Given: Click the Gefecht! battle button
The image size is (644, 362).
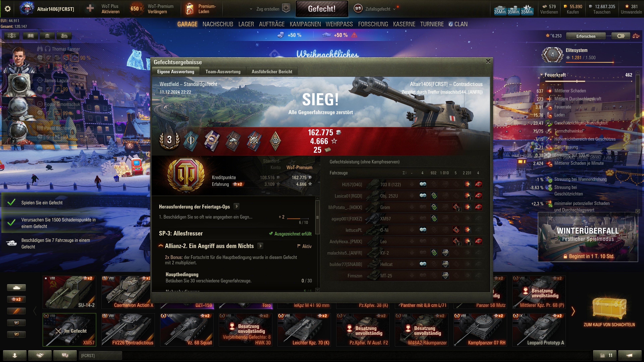Looking at the screenshot, I should click(x=322, y=9).
